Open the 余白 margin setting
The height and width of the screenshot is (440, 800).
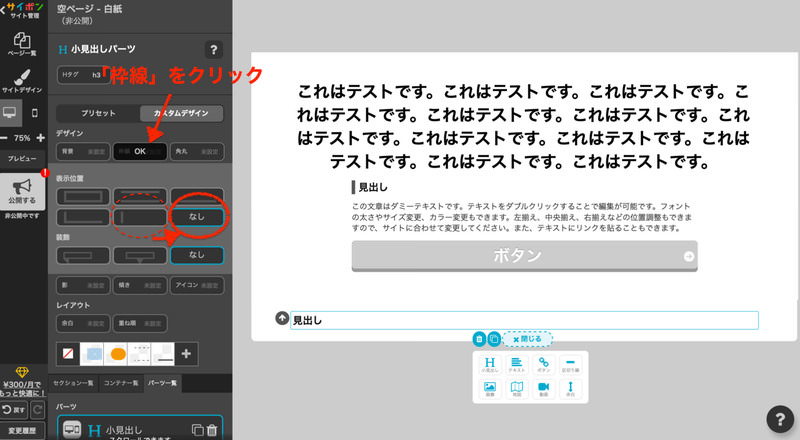point(83,324)
